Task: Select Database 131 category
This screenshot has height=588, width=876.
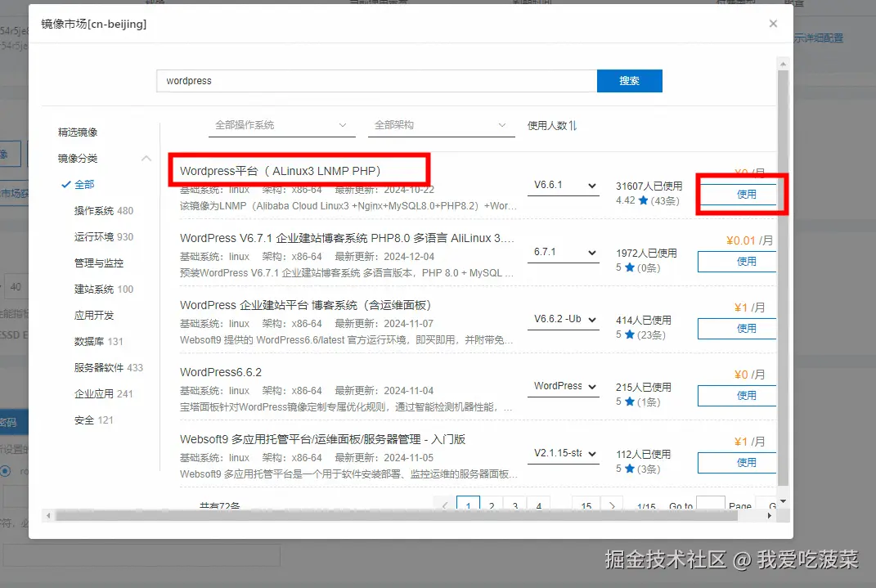Action: coord(99,342)
